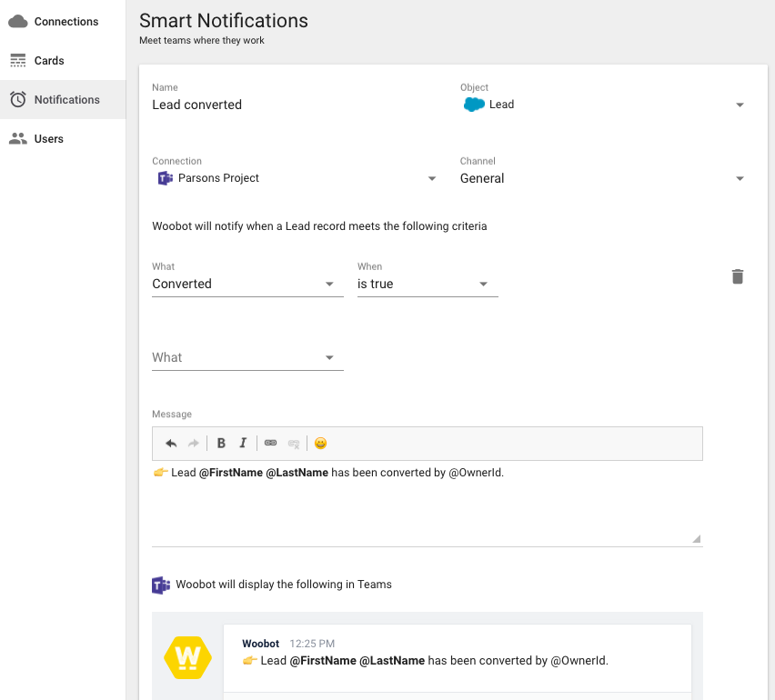Viewport: 775px width, 700px height.
Task: Click the '12:25 PM' timestamp in preview
Action: coord(312,644)
